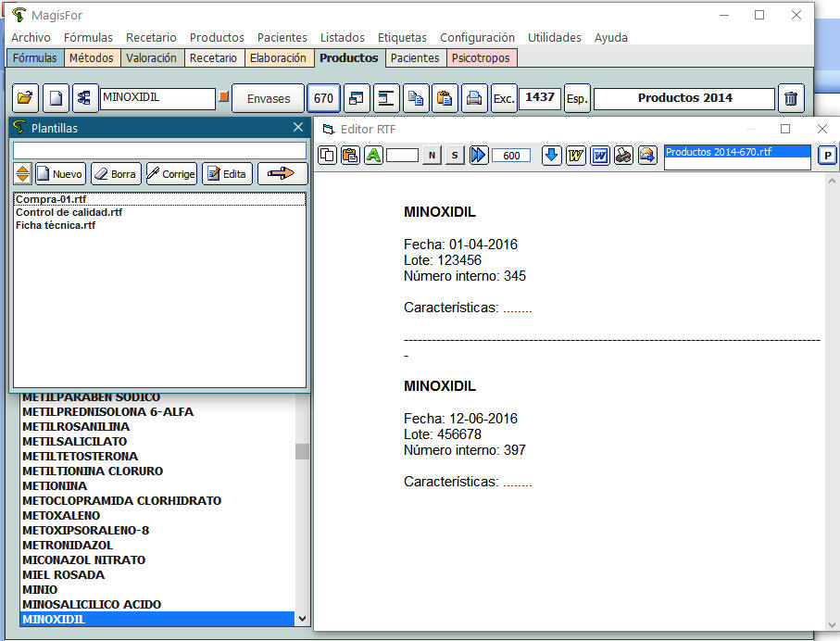Image resolution: width=840 pixels, height=641 pixels.
Task: Toggle the N bold button in editor
Action: click(432, 155)
